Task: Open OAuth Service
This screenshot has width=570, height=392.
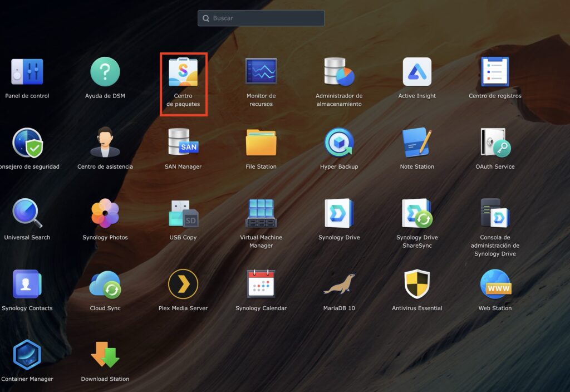Action: point(495,142)
